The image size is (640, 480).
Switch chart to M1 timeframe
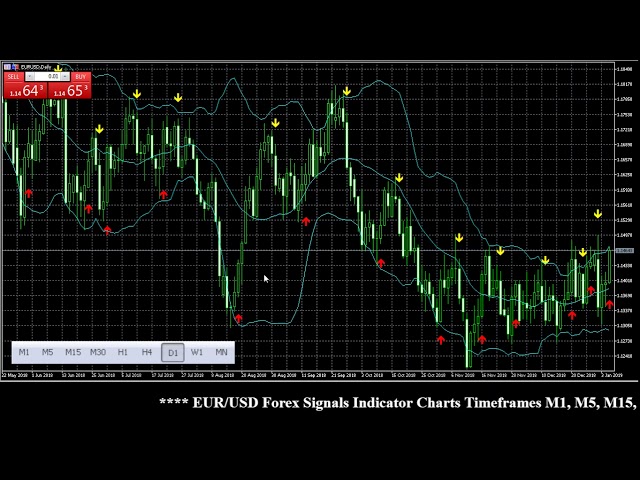pos(24,352)
